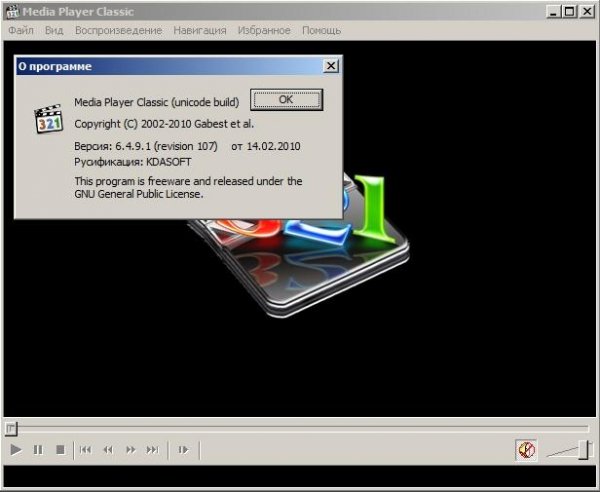The height and width of the screenshot is (492, 600).
Task: Click OK in the О программе dialog
Action: tap(287, 100)
